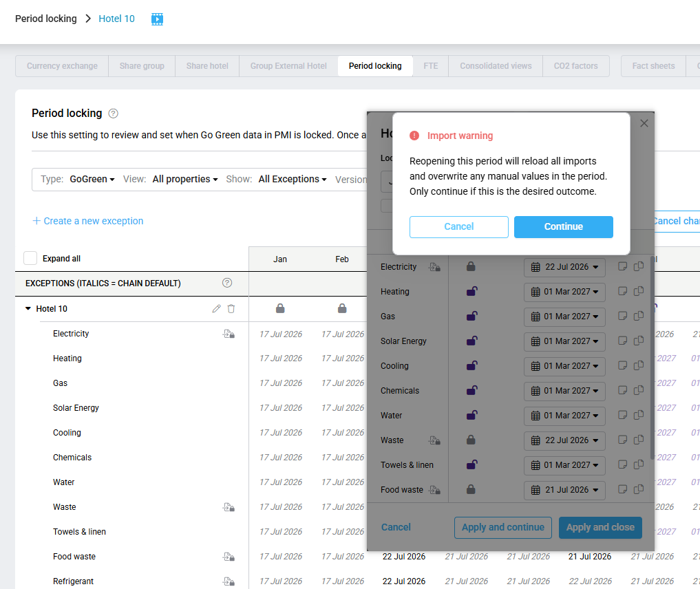Click Apply and continue

(x=503, y=528)
